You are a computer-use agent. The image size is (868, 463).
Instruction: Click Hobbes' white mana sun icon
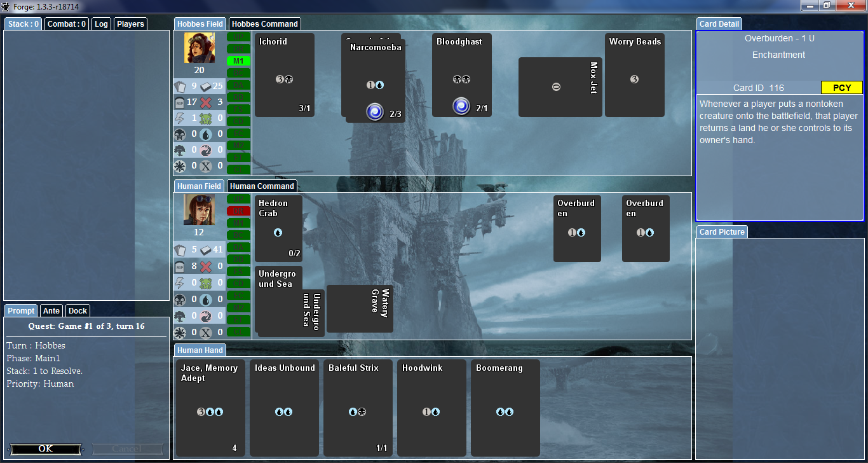180,165
